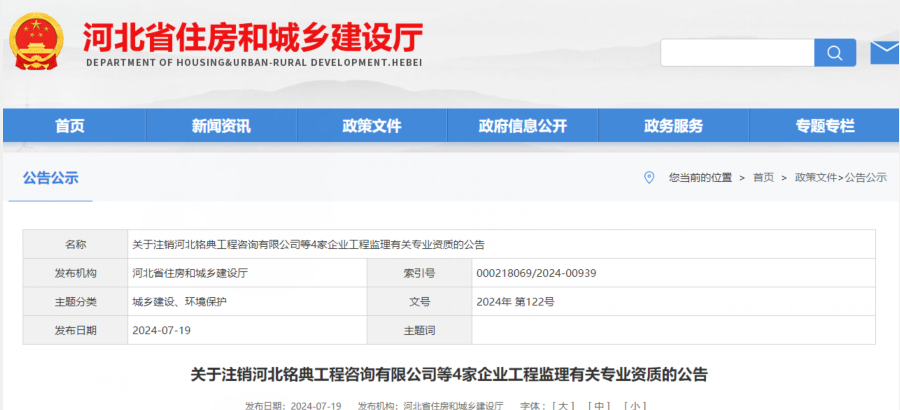Focus the site search input field
This screenshot has width=900, height=410.
(x=738, y=53)
